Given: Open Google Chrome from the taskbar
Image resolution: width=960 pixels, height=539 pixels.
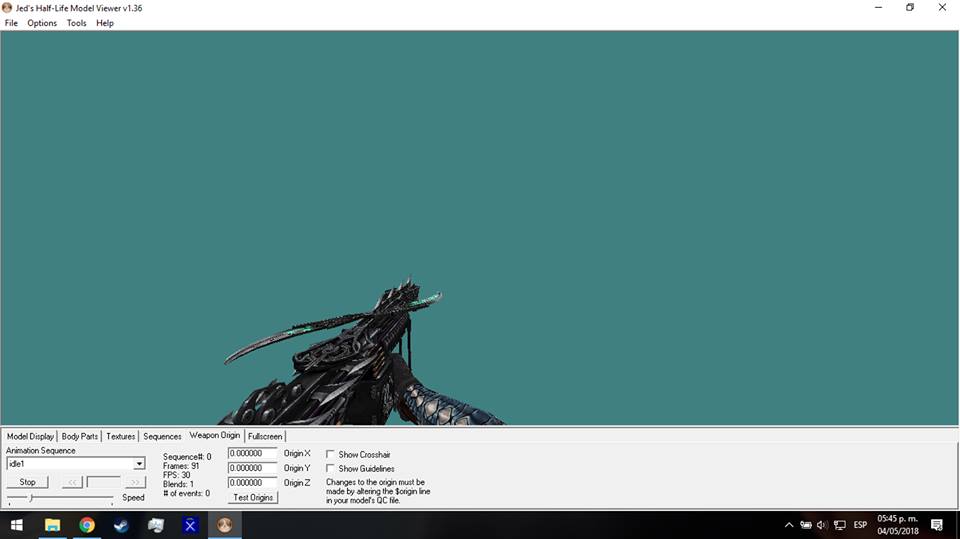Looking at the screenshot, I should click(x=87, y=525).
